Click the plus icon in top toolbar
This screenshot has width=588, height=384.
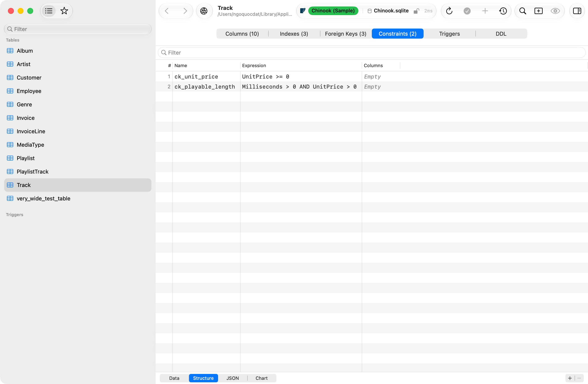click(485, 11)
